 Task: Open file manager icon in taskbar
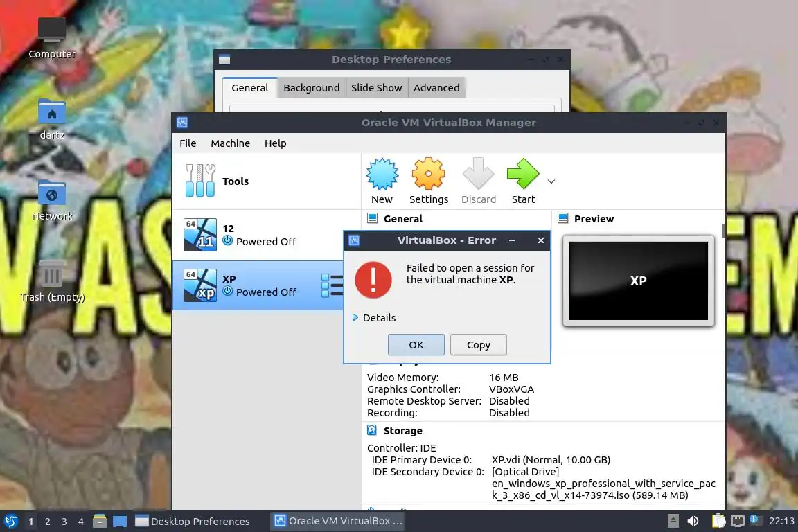click(x=100, y=521)
